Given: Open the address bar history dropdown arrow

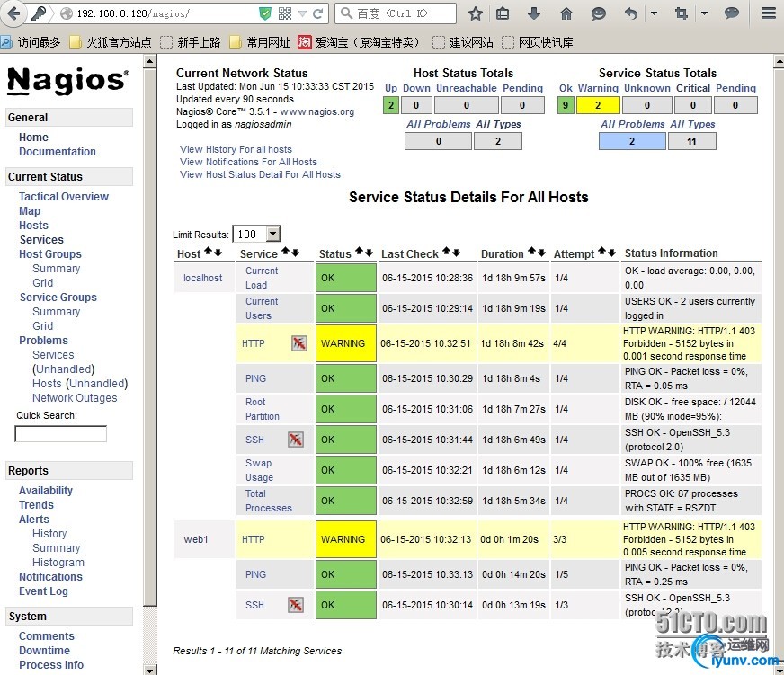Looking at the screenshot, I should (302, 13).
